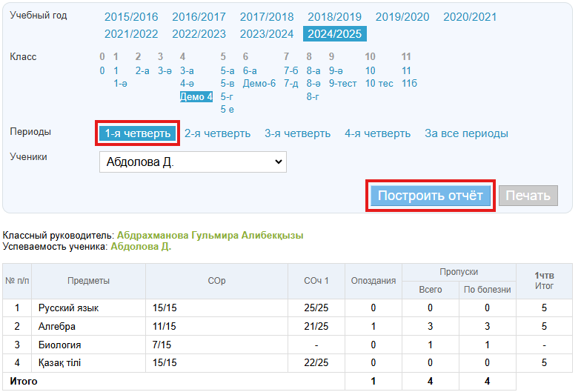
Task: Pick class 10 тес
Action: click(379, 83)
